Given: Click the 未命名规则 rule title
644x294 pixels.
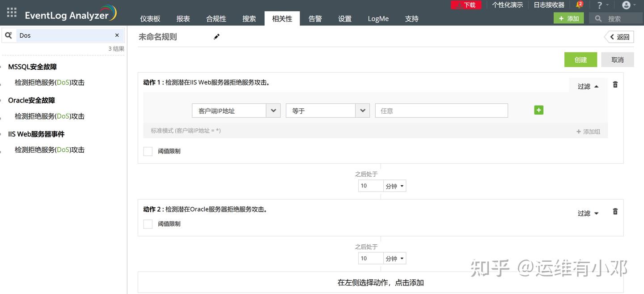Looking at the screenshot, I should (x=157, y=37).
